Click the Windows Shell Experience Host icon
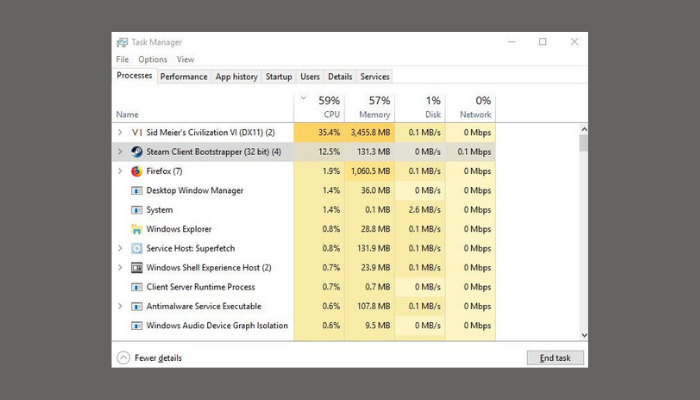Screen dimensions: 700x400 pyautogui.click(x=137, y=267)
